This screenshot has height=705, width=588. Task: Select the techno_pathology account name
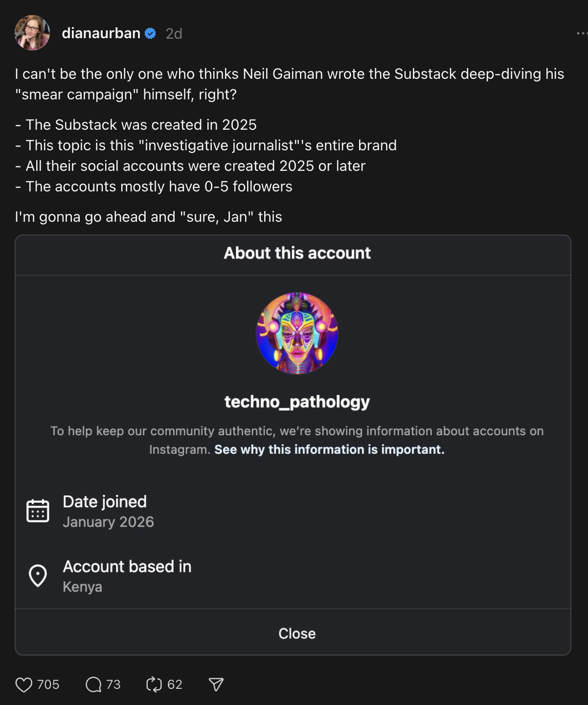pyautogui.click(x=297, y=402)
